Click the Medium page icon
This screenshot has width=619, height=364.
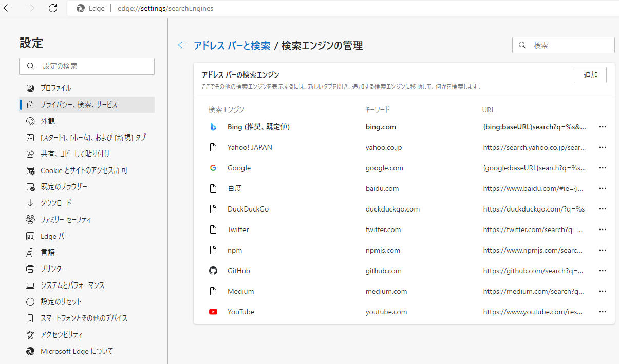coord(213,291)
